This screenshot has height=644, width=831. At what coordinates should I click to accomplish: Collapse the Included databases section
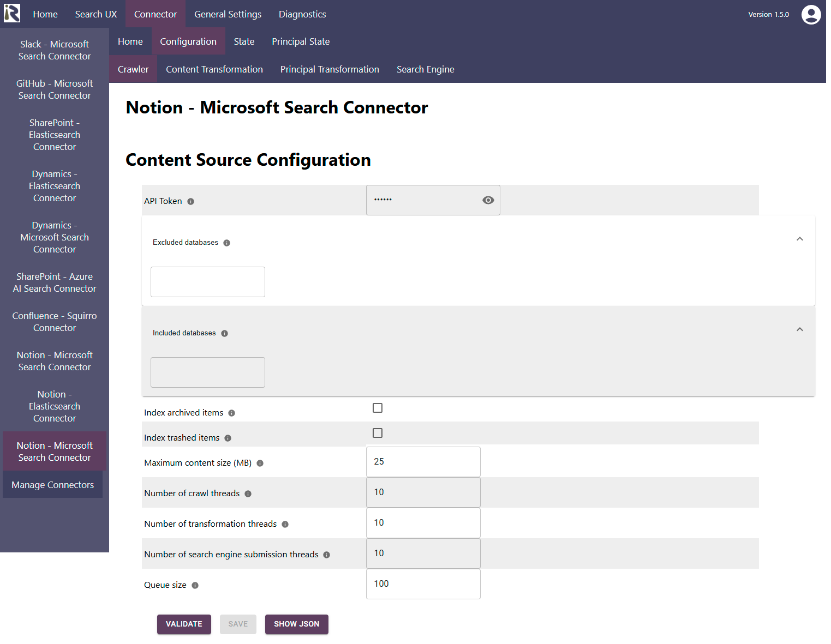coord(799,329)
